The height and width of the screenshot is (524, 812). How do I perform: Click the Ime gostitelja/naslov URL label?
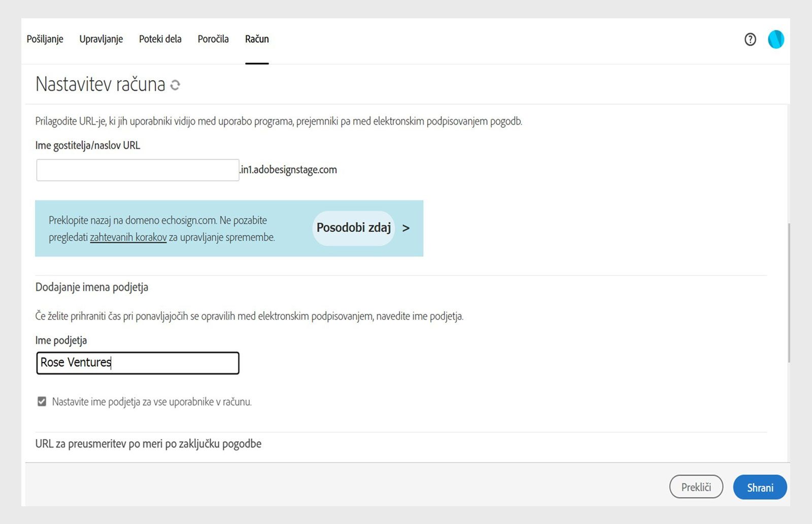point(88,146)
